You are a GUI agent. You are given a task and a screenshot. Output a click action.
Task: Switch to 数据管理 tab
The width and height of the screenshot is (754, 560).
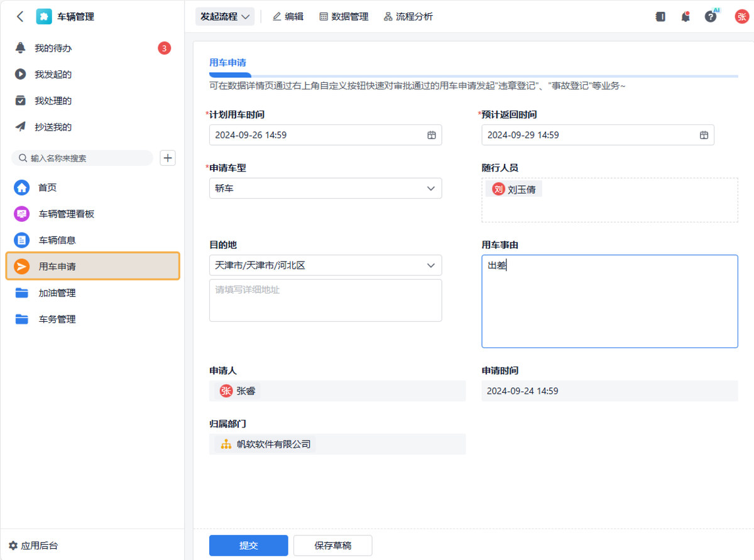pos(344,17)
